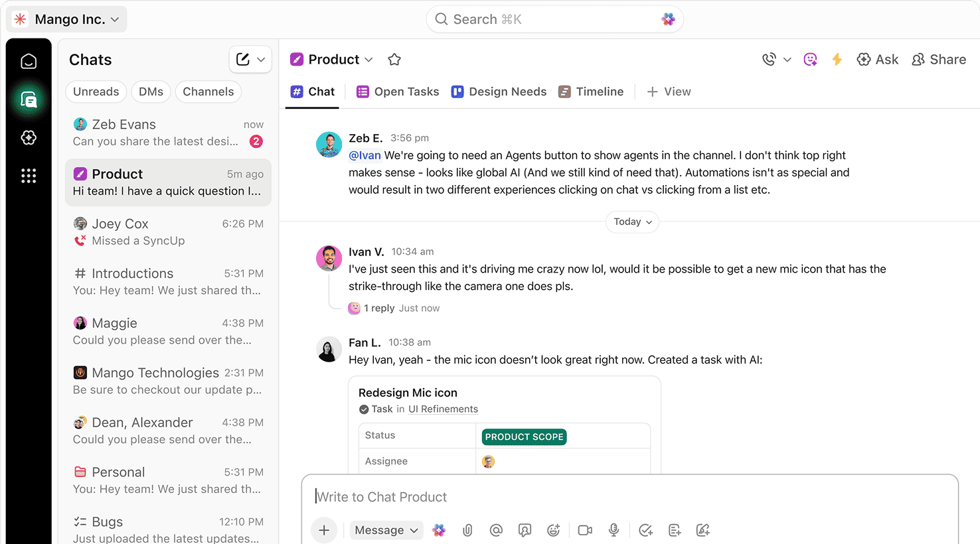The width and height of the screenshot is (980, 544).
Task: Click the lightning bolt shortcut icon
Action: 837,59
